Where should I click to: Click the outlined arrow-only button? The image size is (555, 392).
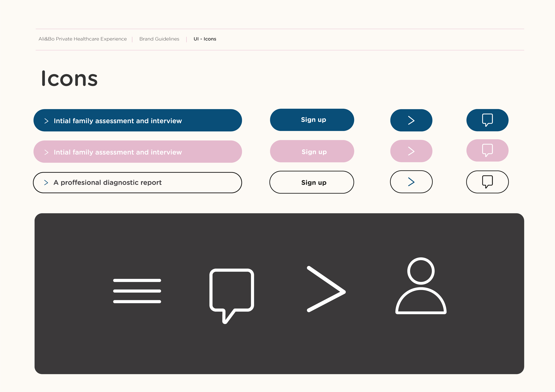coord(411,182)
